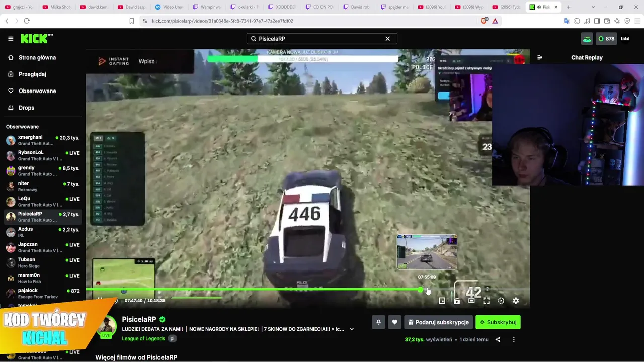Image resolution: width=644 pixels, height=362 pixels.
Task: Open the music note playlist icon
Action: pyautogui.click(x=587, y=21)
